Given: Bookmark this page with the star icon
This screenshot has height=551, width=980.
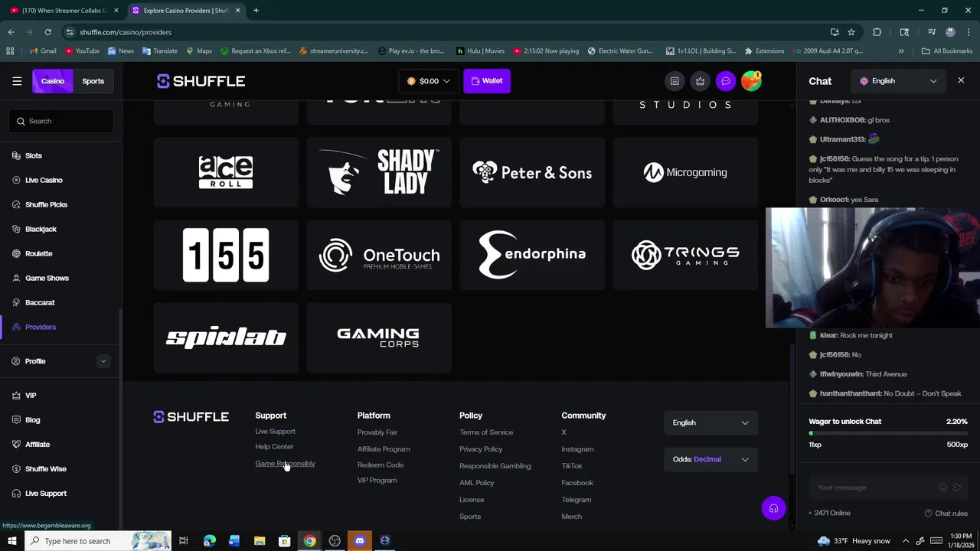Looking at the screenshot, I should pos(851,32).
